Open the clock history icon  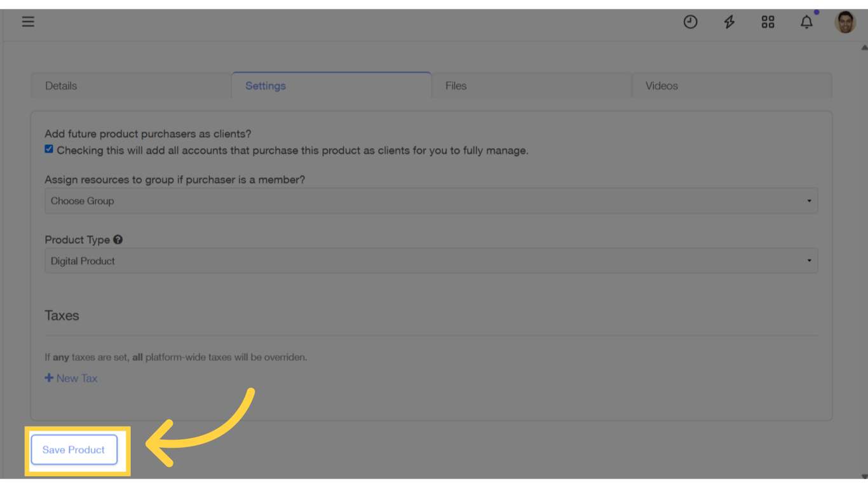click(x=690, y=22)
